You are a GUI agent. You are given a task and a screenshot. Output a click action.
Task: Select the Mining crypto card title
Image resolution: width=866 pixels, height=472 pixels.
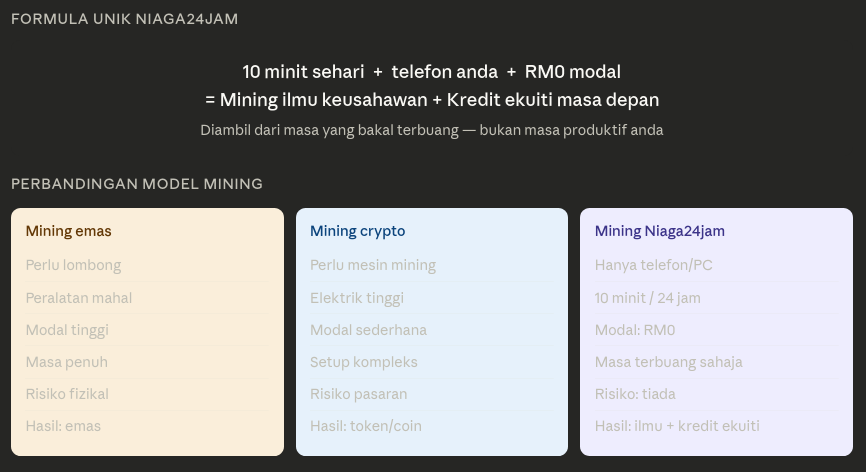pyautogui.click(x=357, y=231)
